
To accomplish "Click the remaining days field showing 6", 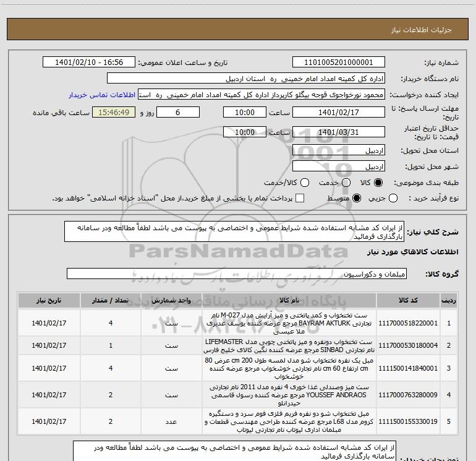I will [178, 112].
